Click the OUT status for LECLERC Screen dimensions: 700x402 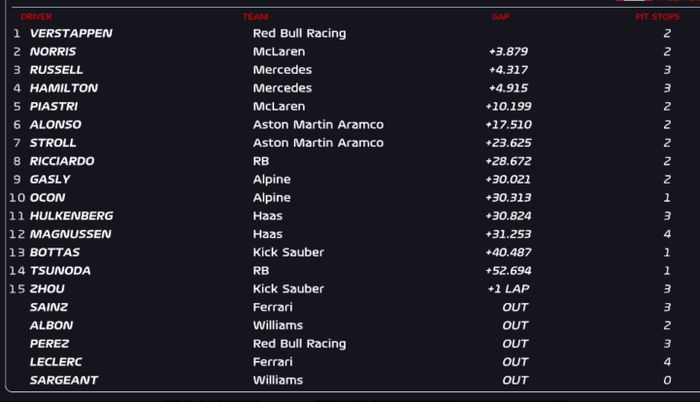click(x=515, y=362)
